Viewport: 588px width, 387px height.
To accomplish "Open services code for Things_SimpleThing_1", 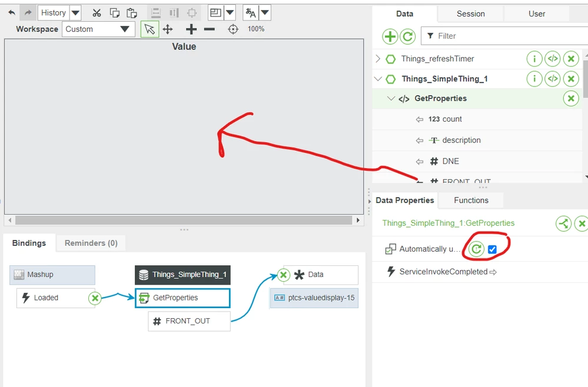I will [553, 79].
